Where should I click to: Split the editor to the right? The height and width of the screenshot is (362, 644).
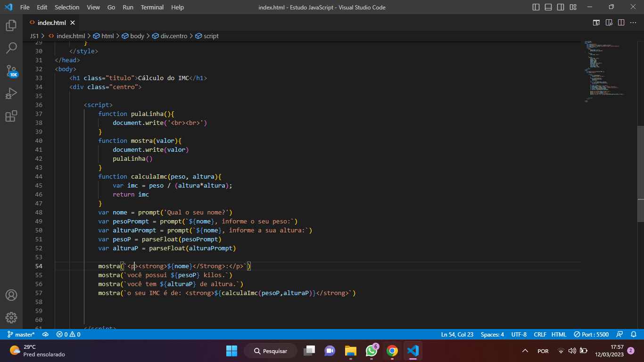tap(621, 23)
